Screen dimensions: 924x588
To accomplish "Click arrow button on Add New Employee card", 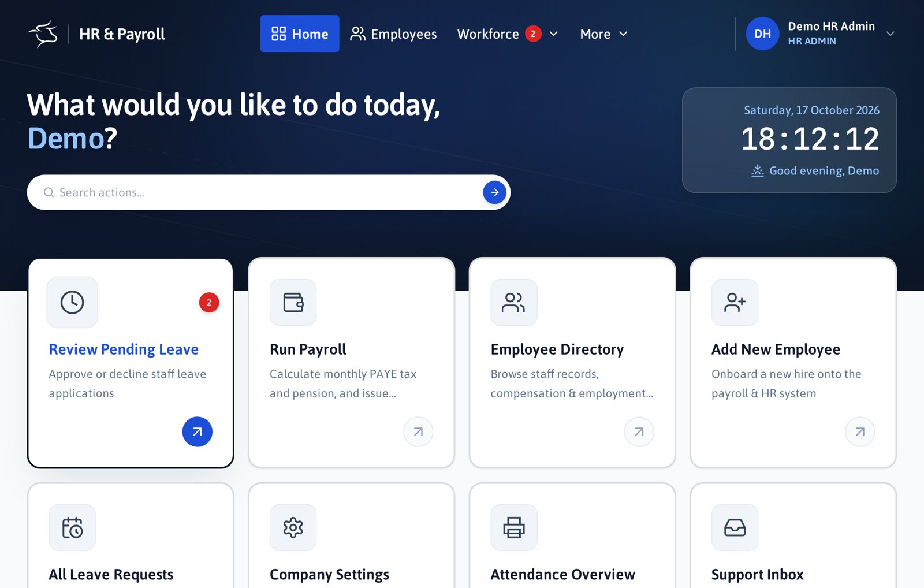I will (x=860, y=431).
